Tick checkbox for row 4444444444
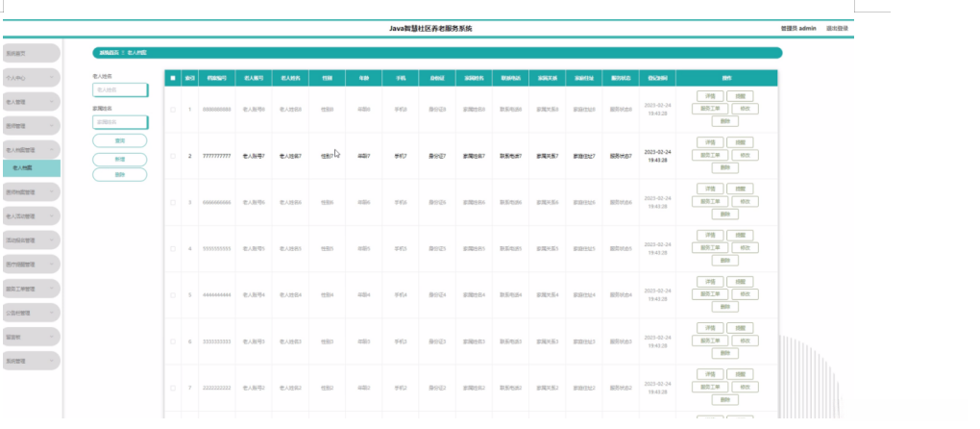The height and width of the screenshot is (429, 980). pos(173,295)
